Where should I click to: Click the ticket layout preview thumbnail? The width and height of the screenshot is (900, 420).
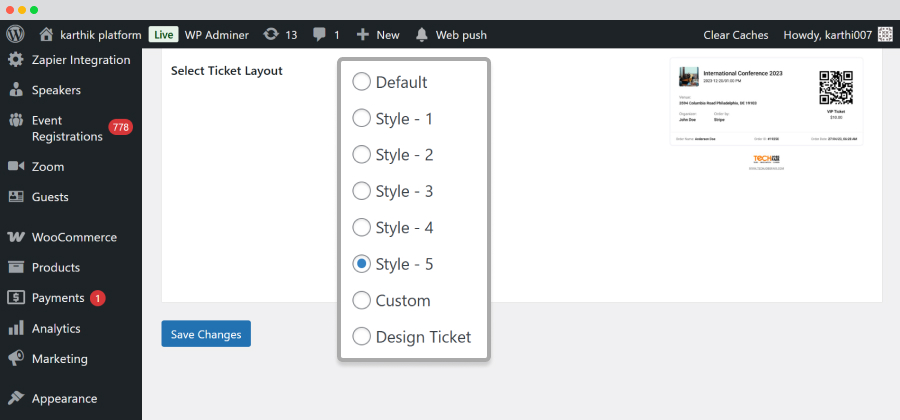(x=766, y=114)
